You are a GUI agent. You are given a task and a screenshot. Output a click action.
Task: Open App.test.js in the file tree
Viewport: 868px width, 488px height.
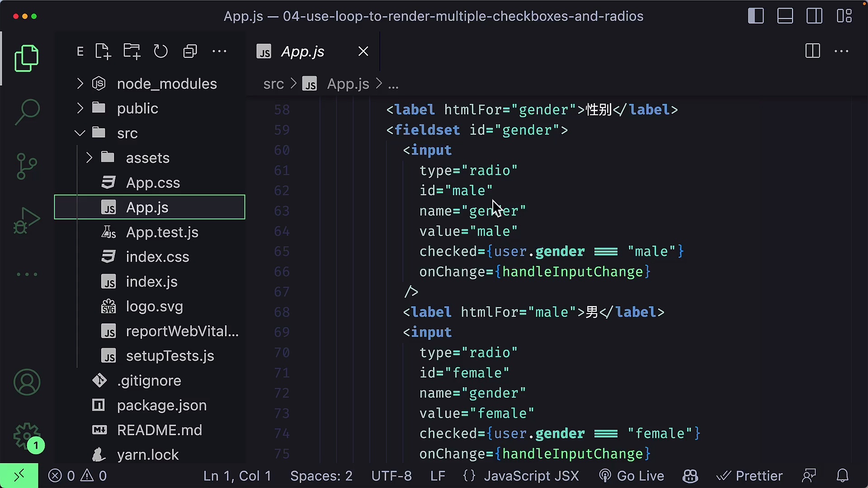pyautogui.click(x=162, y=232)
